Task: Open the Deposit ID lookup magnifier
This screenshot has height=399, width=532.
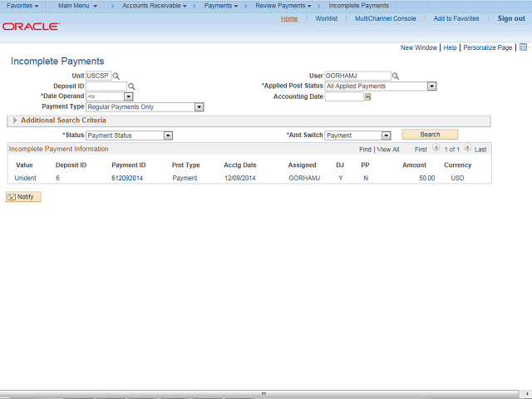Action: point(131,86)
